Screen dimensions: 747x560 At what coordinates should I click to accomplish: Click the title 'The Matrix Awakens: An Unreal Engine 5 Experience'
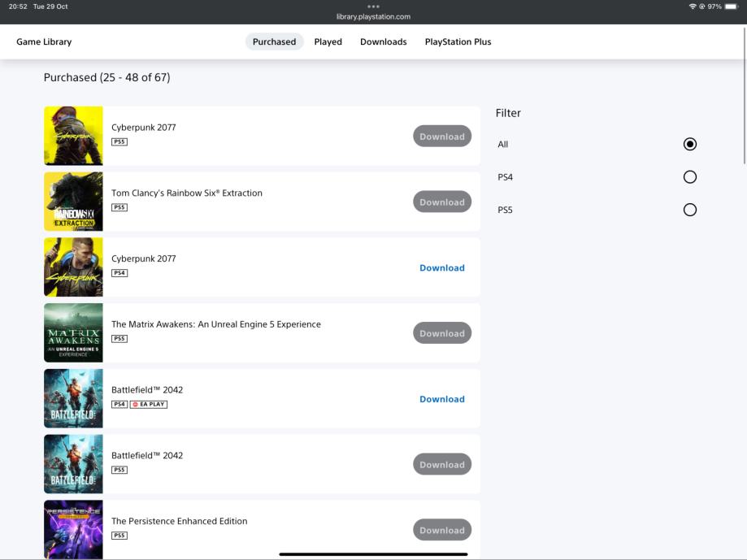(216, 324)
